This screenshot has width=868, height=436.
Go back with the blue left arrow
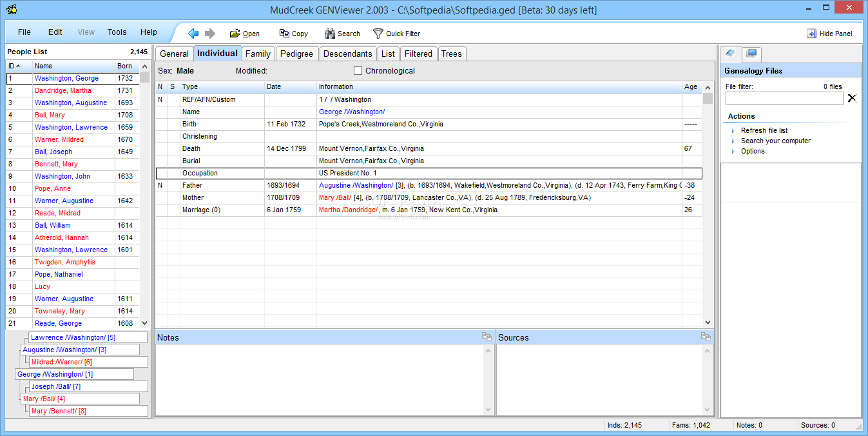click(x=193, y=34)
